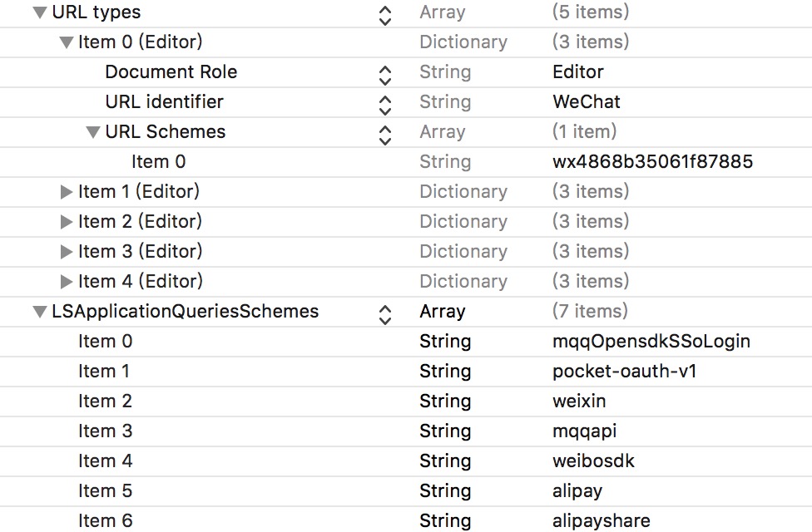Select the mqqOpensdkSSoLogin value
Viewport: 812px width, 532px height.
coord(651,342)
